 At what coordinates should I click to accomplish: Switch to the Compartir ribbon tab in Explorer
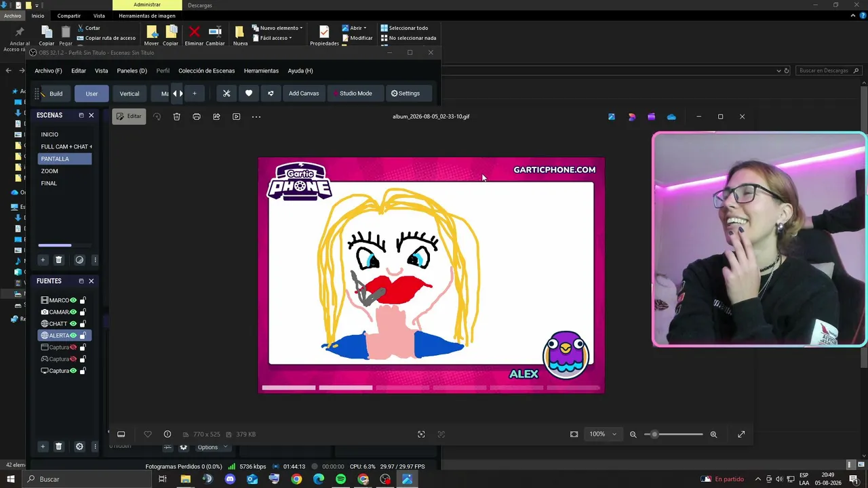[69, 16]
